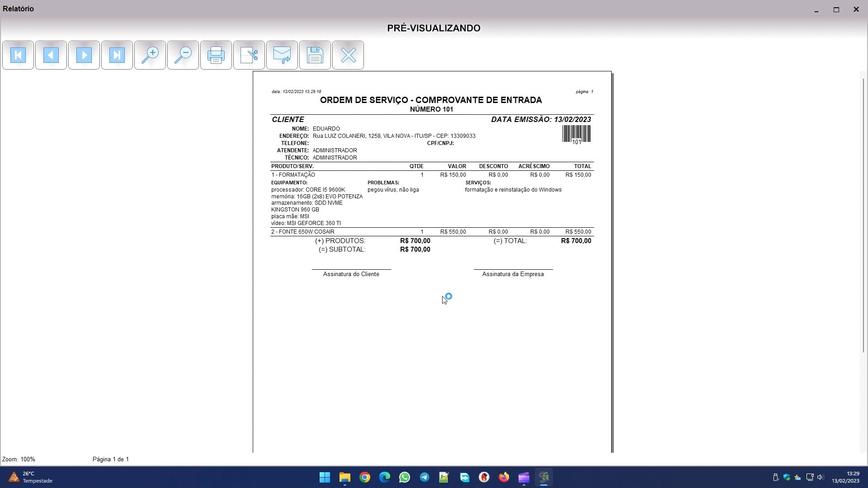868x488 pixels.
Task: Print the service order report
Action: point(216,55)
